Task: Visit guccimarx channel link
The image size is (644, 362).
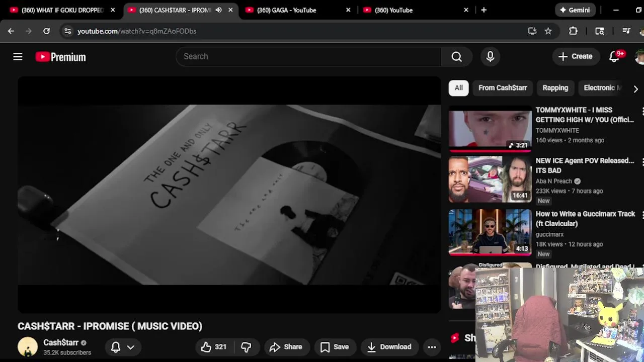Action: [x=549, y=234]
